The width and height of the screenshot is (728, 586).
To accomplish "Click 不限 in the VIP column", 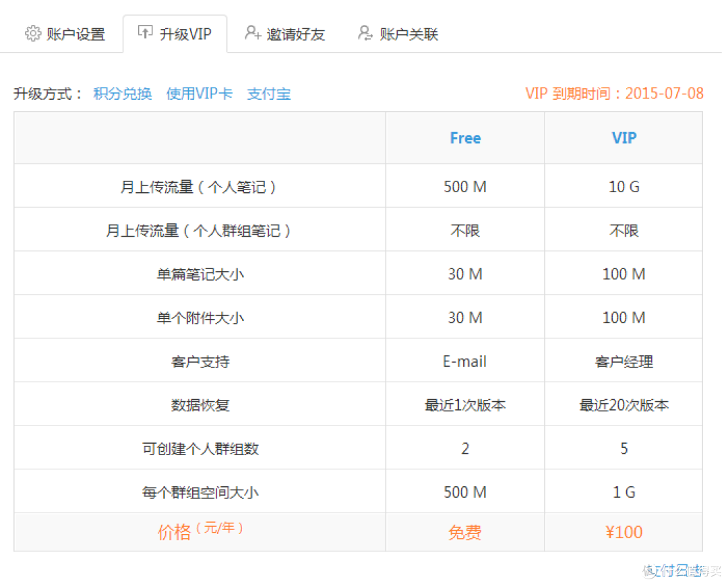I will click(624, 231).
